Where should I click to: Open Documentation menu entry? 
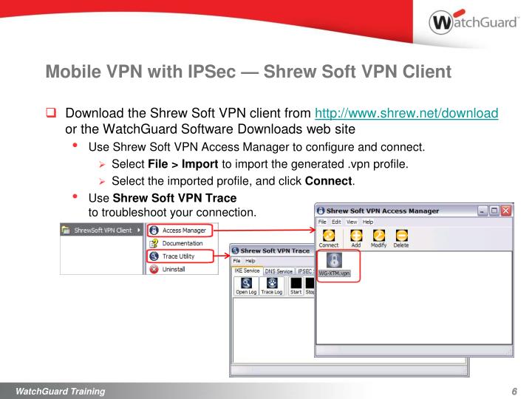click(x=177, y=243)
